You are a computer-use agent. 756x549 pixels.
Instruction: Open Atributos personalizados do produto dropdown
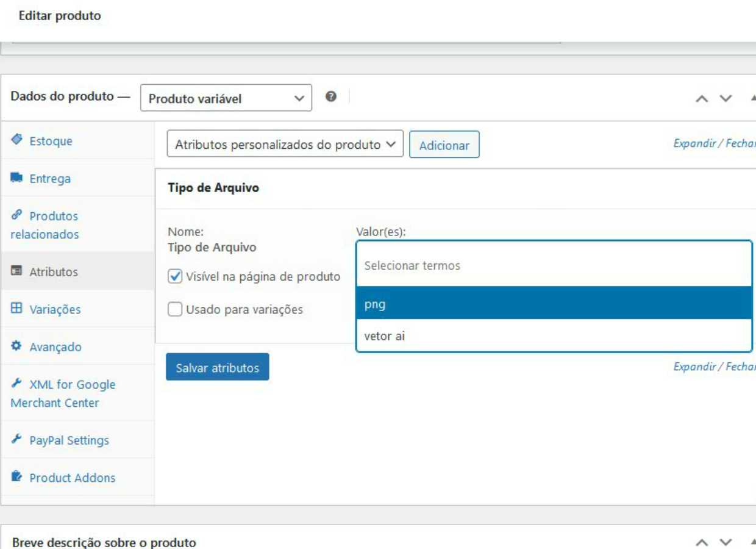point(285,145)
